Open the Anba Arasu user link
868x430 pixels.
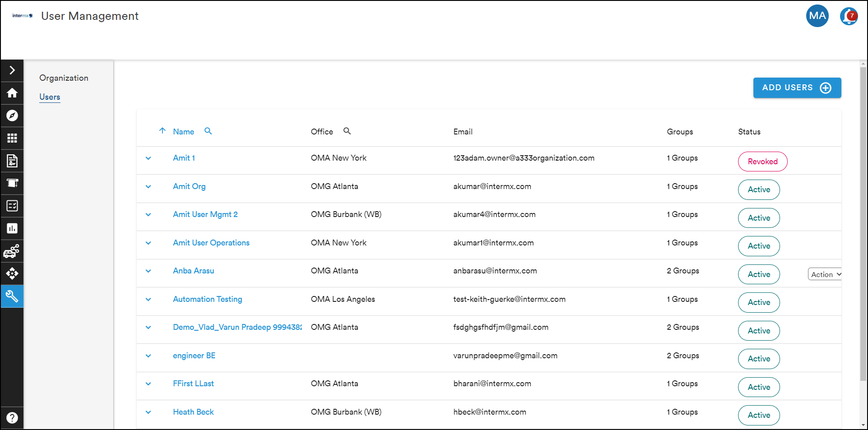point(194,271)
